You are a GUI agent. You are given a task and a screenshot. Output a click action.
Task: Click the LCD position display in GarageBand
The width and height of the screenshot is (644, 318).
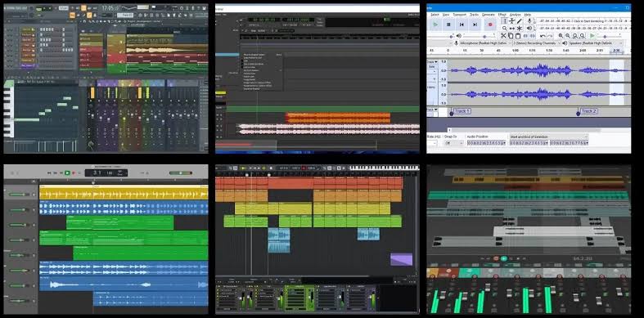point(106,172)
